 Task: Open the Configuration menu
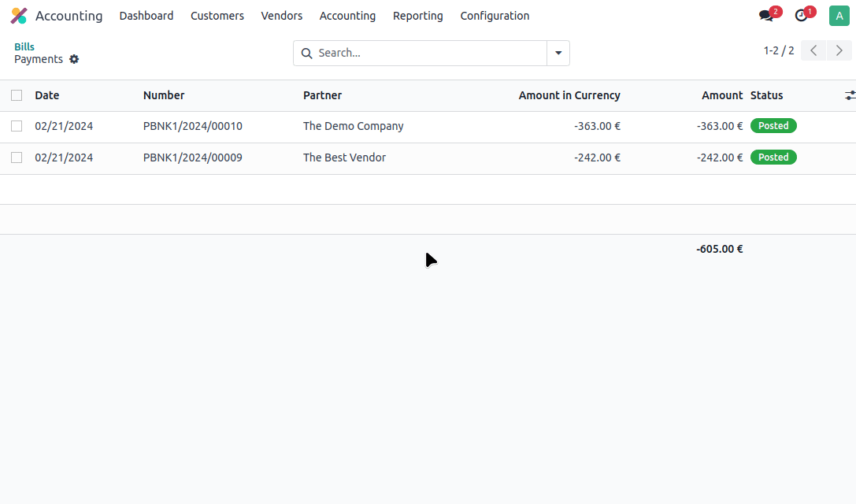[495, 16]
